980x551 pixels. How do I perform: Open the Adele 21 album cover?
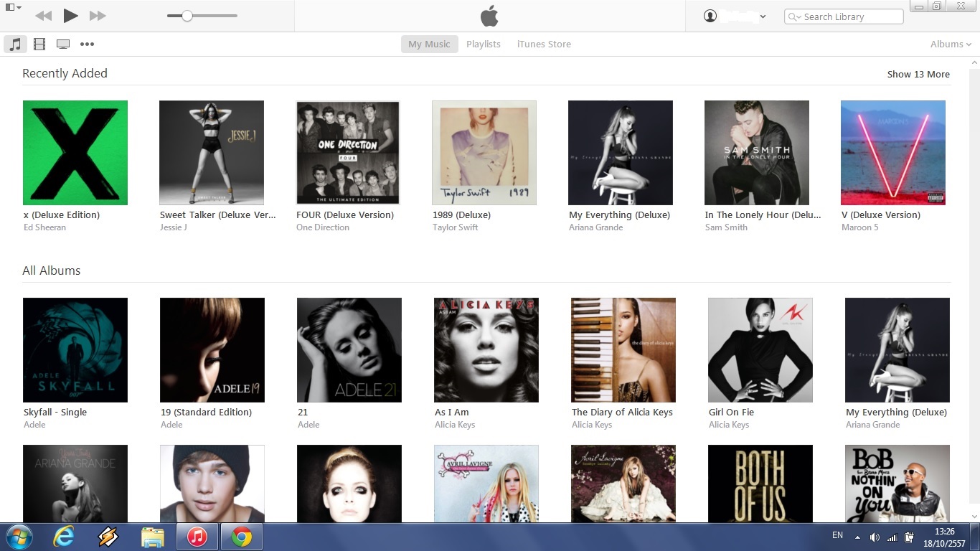[x=349, y=350]
